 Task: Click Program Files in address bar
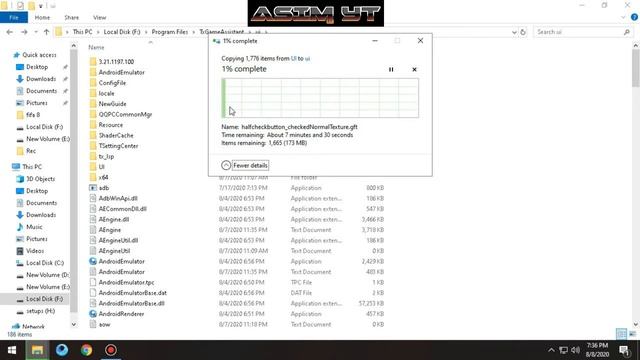[170, 32]
